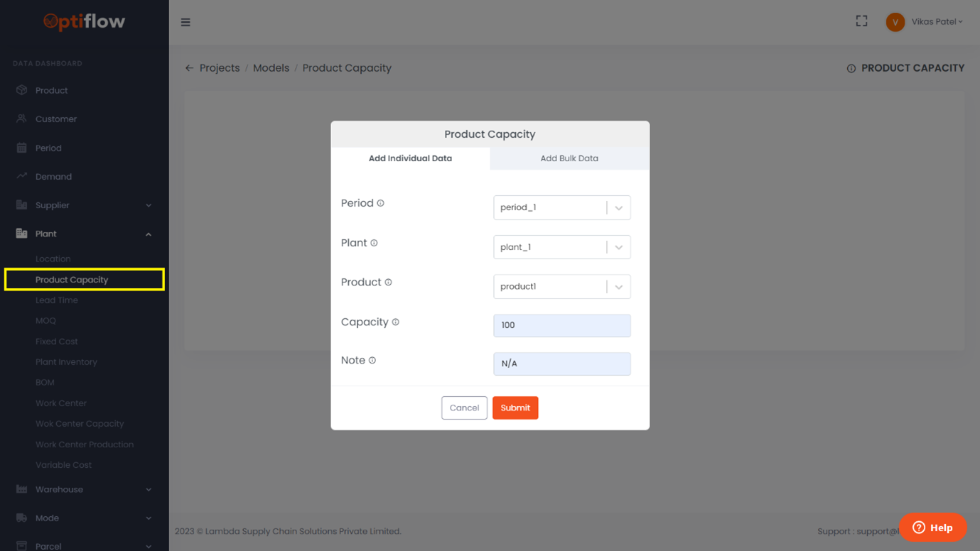Click the hamburger menu icon
Screen dimensions: 980x551
(185, 22)
